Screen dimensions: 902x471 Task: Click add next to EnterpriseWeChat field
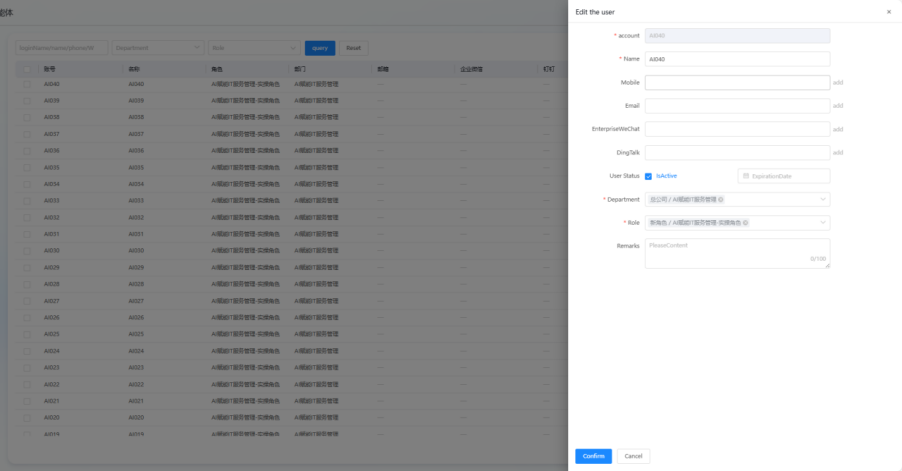pos(838,129)
